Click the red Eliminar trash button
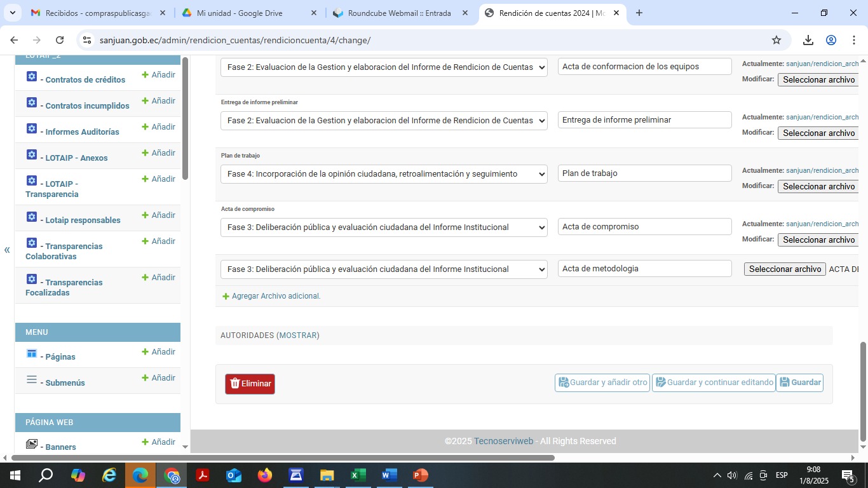The width and height of the screenshot is (868, 488). click(250, 384)
